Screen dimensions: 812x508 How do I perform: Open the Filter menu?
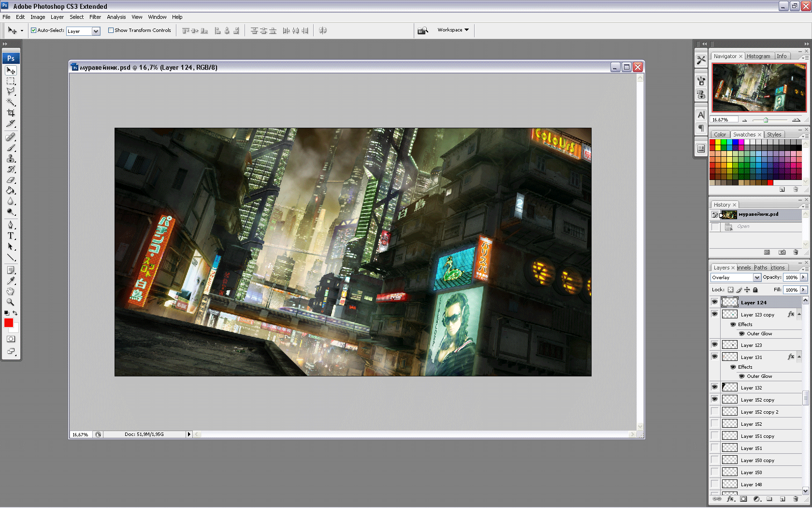95,17
